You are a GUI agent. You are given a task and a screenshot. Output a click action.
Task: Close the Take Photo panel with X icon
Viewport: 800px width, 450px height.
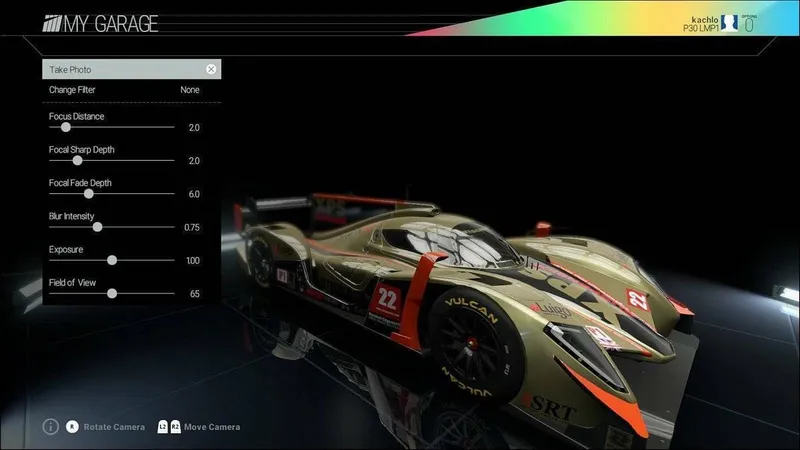(211, 69)
